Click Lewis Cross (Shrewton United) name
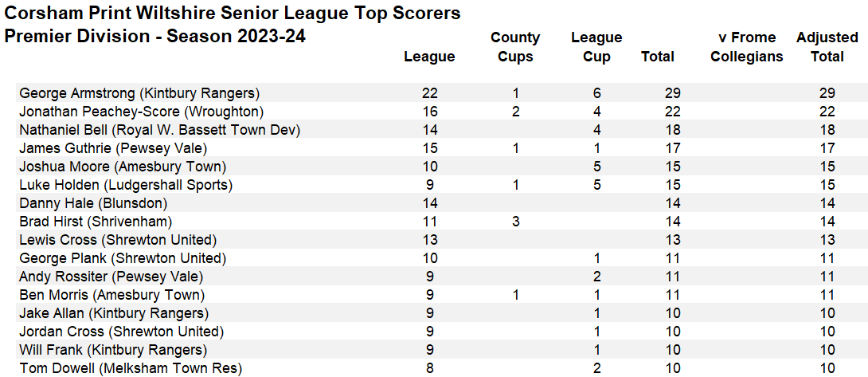 [118, 240]
